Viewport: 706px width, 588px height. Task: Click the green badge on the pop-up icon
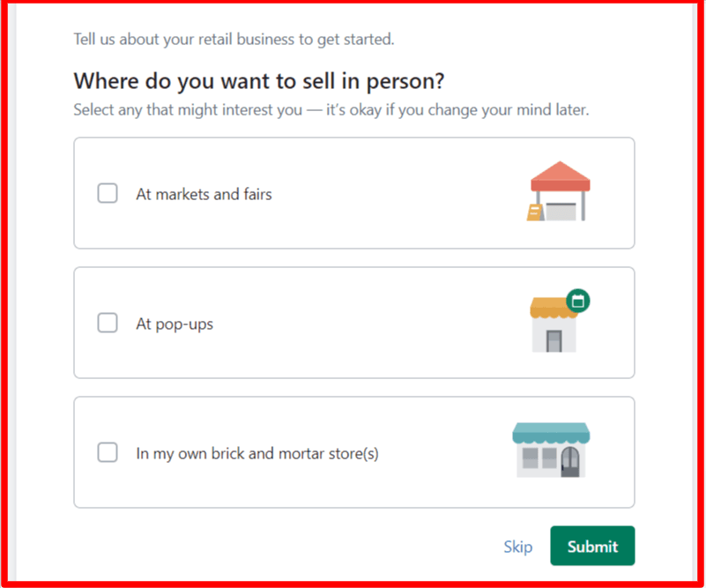click(x=578, y=300)
